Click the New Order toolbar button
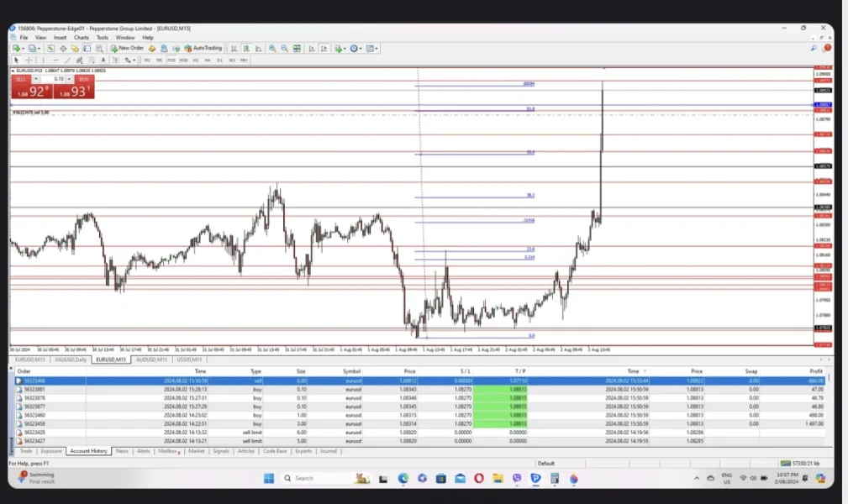Viewport: 848px width, 504px height. pos(127,49)
